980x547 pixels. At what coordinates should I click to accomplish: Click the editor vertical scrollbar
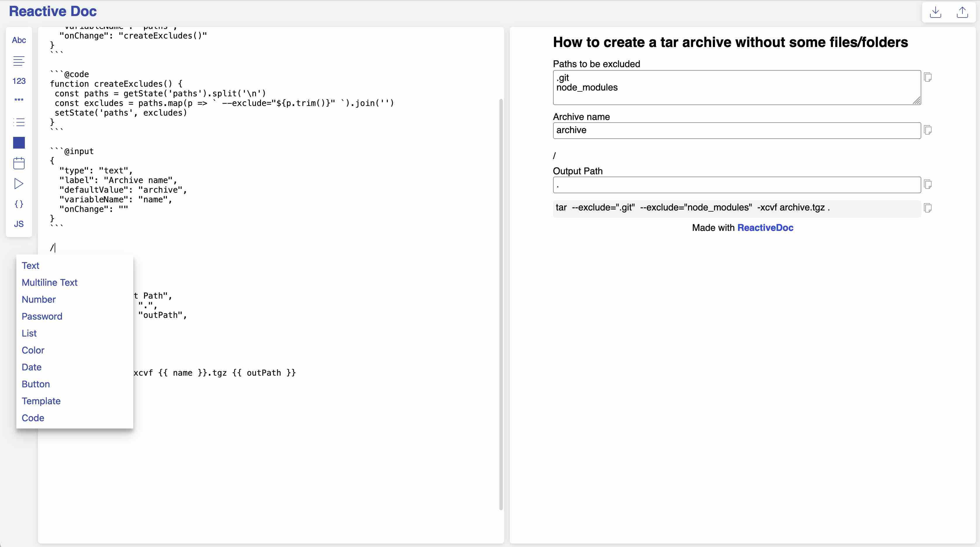pyautogui.click(x=501, y=304)
